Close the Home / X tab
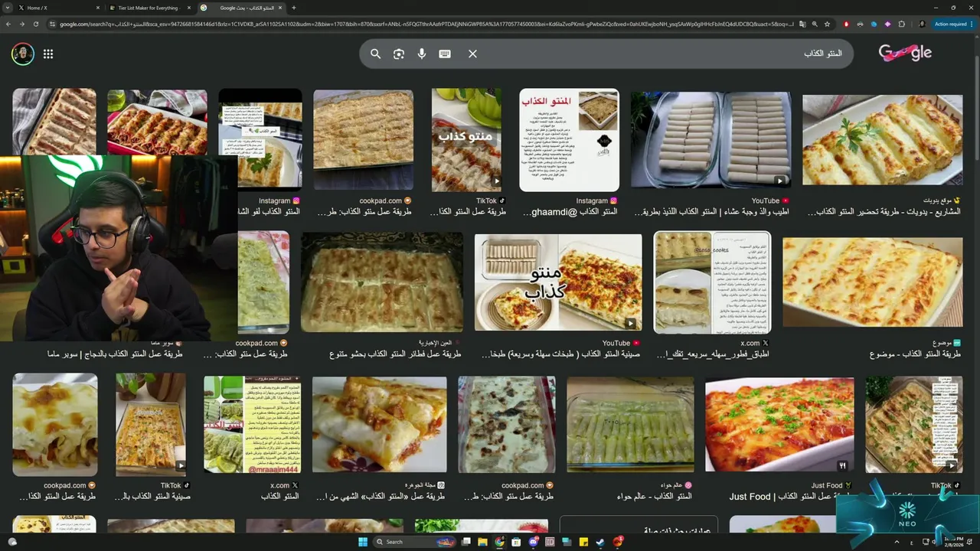 (x=97, y=8)
